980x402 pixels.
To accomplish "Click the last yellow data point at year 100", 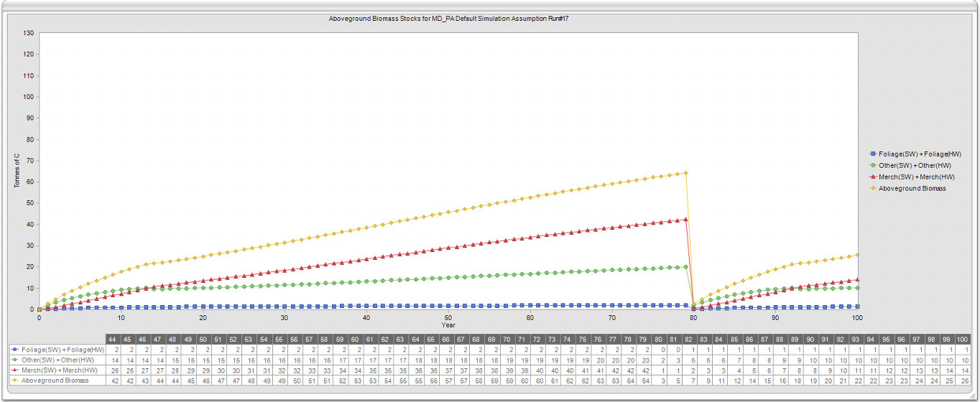I will (x=857, y=255).
